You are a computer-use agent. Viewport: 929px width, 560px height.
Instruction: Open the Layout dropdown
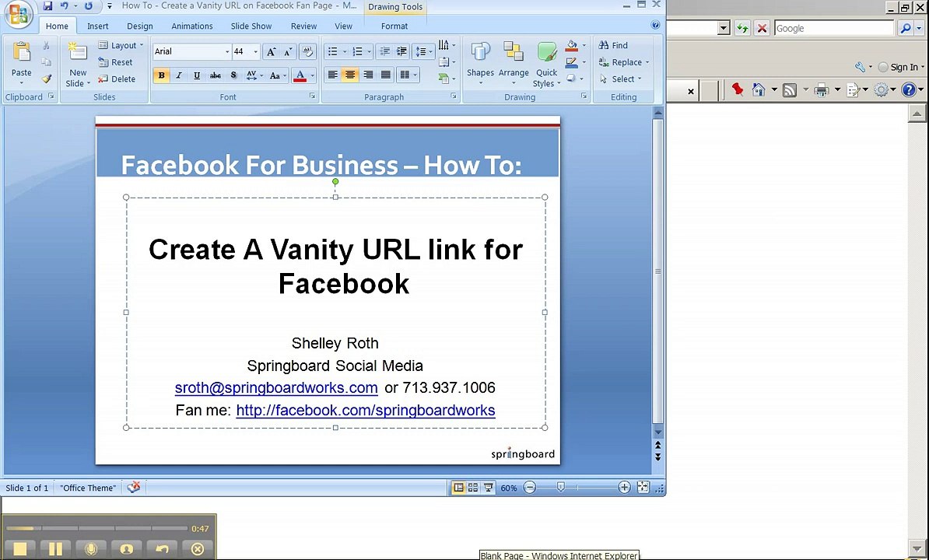[121, 46]
